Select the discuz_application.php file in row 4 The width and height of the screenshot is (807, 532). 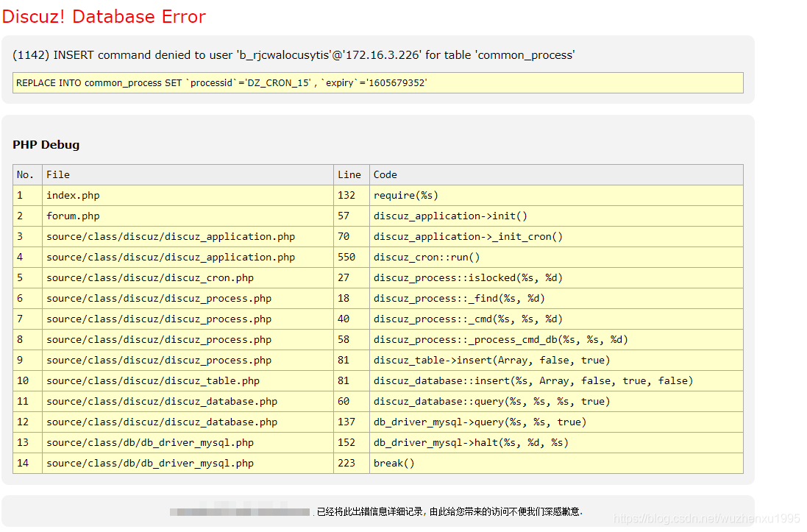coord(188,258)
